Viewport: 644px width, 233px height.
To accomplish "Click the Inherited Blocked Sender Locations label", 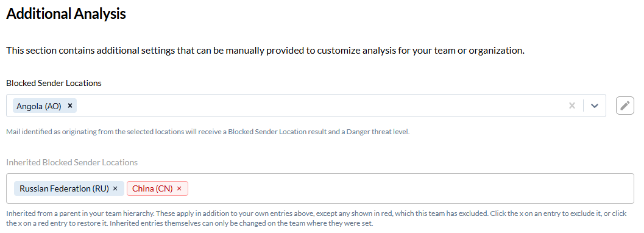I will click(72, 162).
